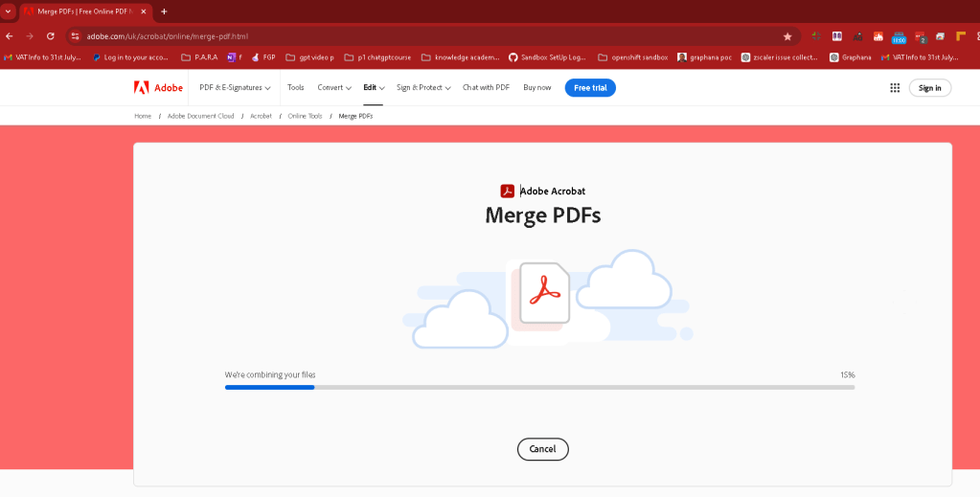The width and height of the screenshot is (980, 497).
Task: Expand the Sign & Protect dropdown
Action: point(423,87)
